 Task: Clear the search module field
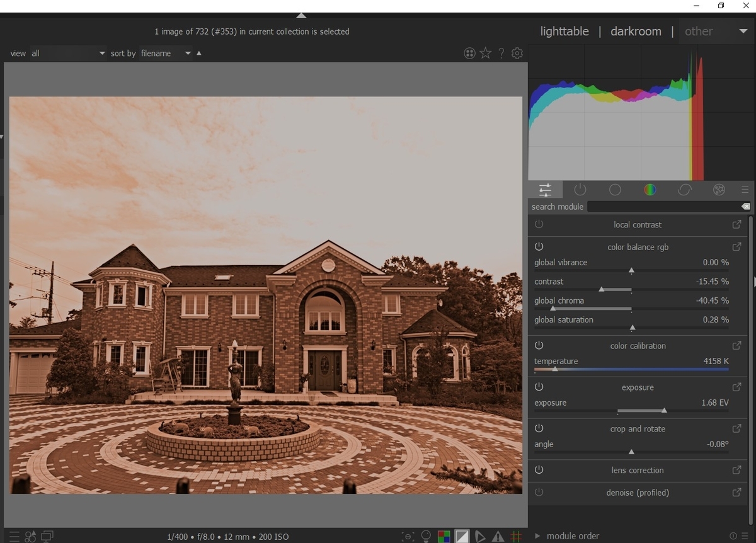[745, 207]
